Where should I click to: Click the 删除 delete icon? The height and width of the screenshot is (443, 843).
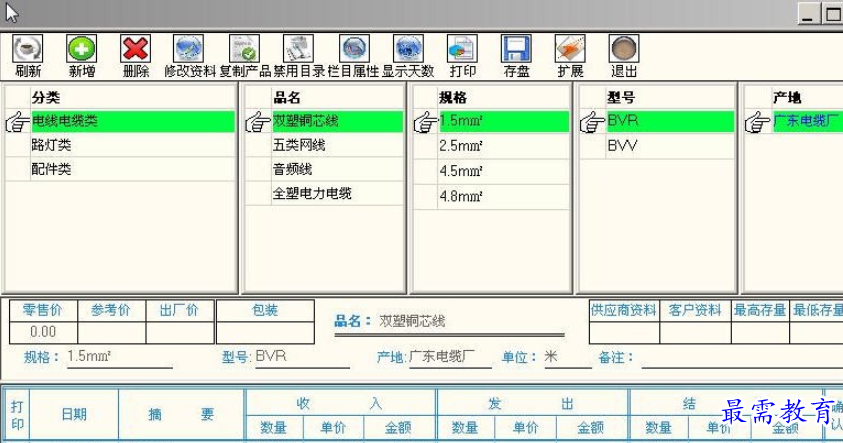pos(135,49)
